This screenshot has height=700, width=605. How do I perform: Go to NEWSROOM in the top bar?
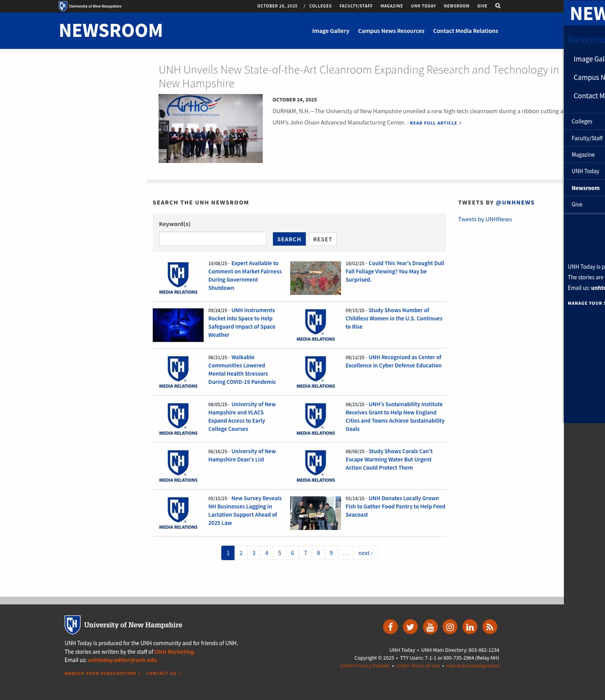pyautogui.click(x=457, y=6)
